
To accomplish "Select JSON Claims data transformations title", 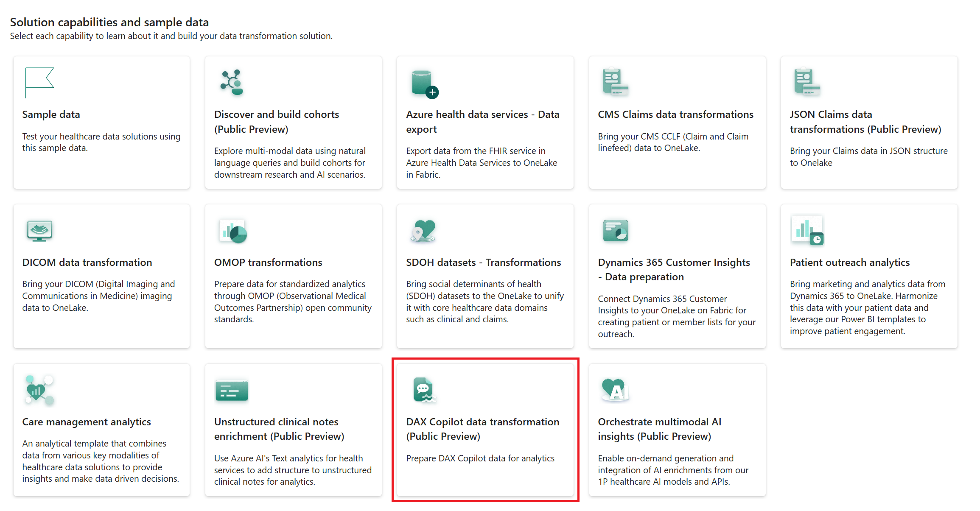I will pyautogui.click(x=865, y=122).
